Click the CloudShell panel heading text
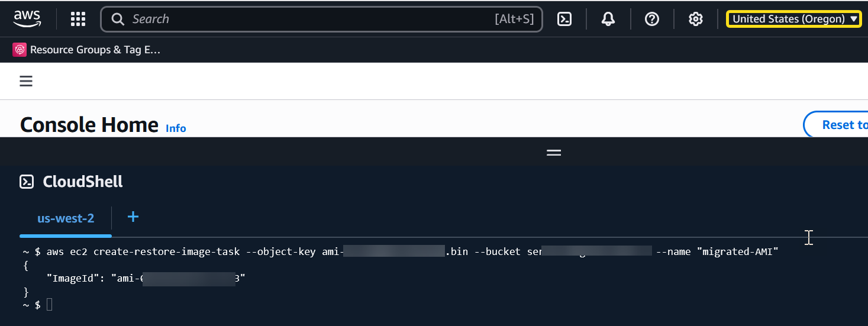868x326 pixels. (83, 182)
